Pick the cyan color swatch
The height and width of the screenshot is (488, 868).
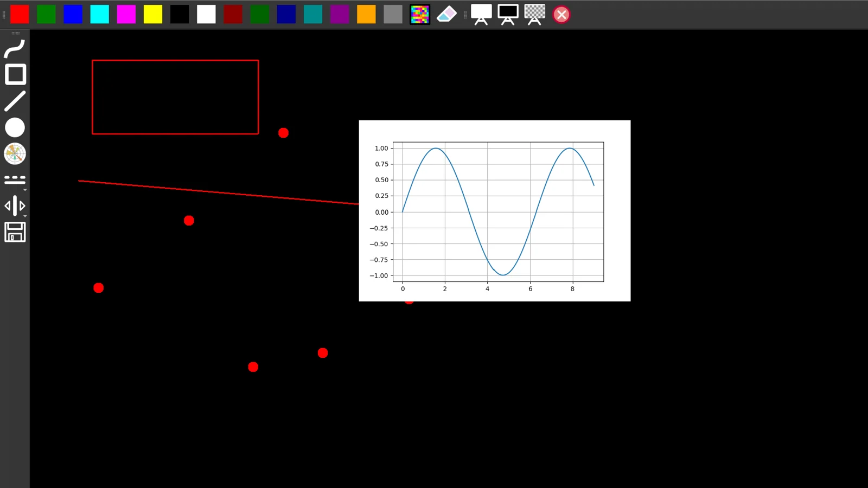(x=99, y=14)
